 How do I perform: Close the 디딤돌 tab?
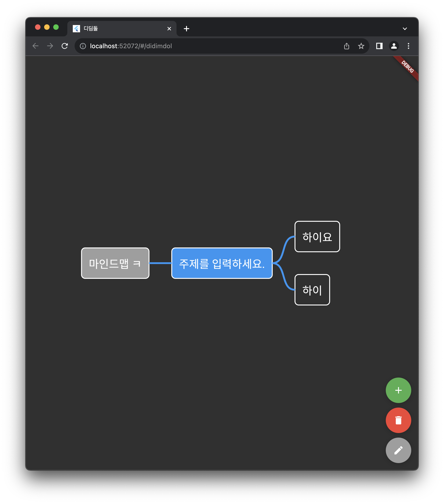coord(169,29)
